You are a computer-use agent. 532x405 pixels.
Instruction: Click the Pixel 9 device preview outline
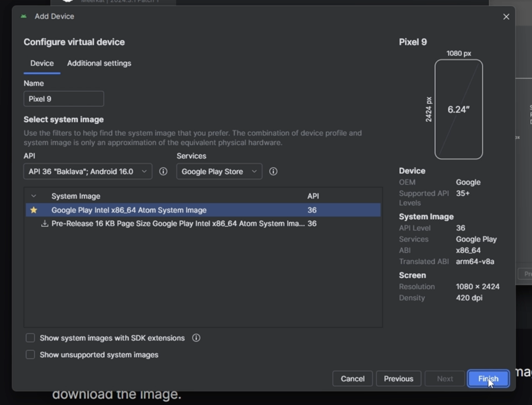point(459,109)
